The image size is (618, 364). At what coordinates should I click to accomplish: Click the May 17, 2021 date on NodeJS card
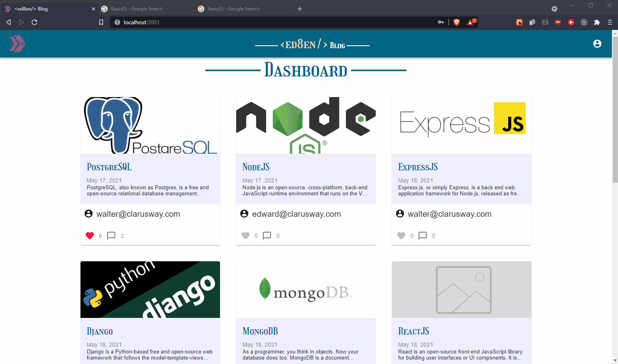click(260, 180)
